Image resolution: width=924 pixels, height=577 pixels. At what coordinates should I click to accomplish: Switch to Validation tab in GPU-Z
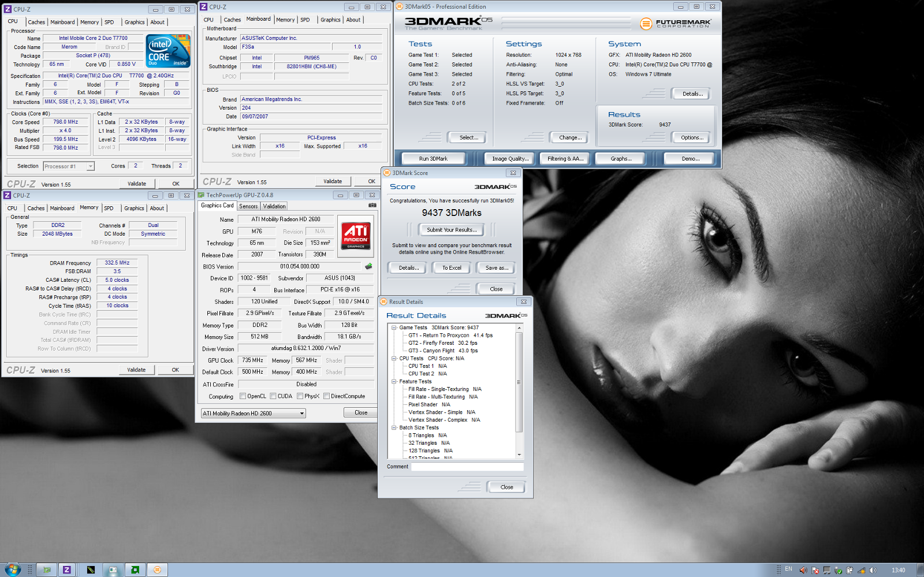(274, 206)
